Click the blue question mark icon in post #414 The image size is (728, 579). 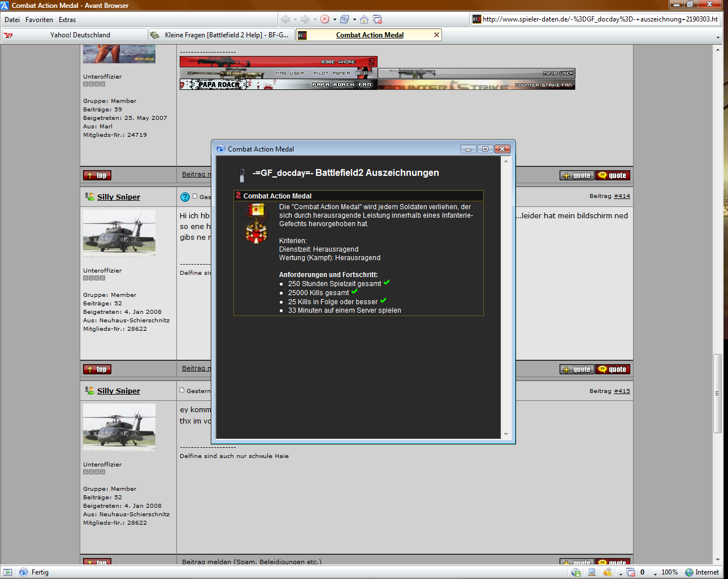[185, 197]
